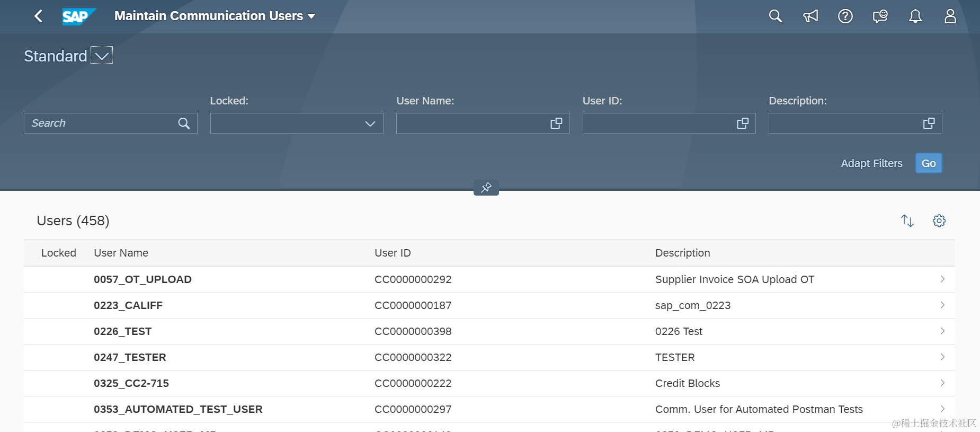Image resolution: width=980 pixels, height=432 pixels.
Task: Click the Description column header
Action: 682,253
